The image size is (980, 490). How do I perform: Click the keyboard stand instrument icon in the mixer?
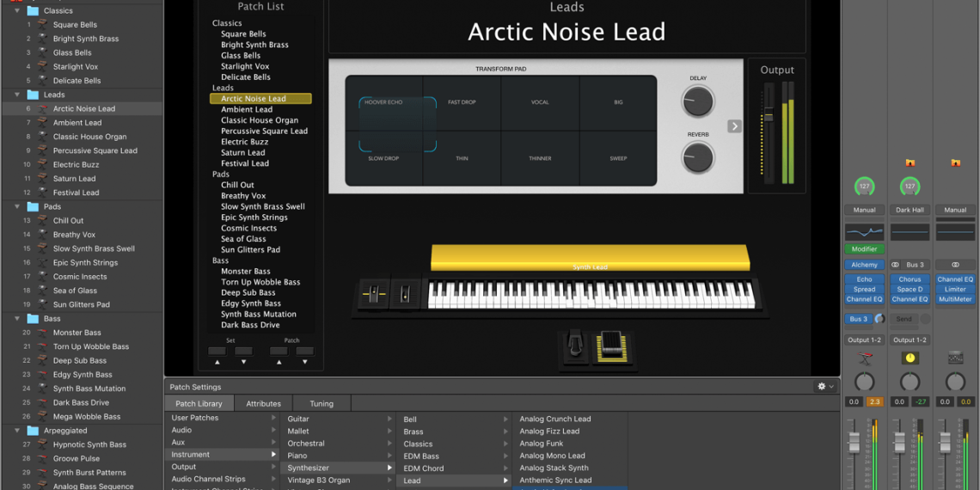(864, 358)
